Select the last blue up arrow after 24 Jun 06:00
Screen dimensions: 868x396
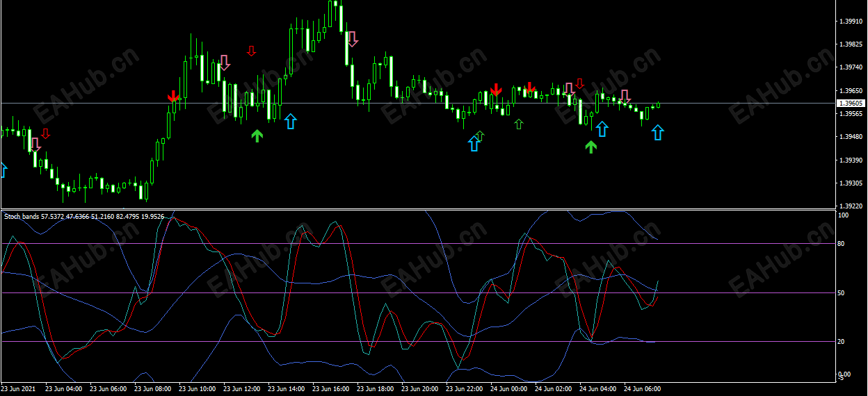(x=657, y=132)
